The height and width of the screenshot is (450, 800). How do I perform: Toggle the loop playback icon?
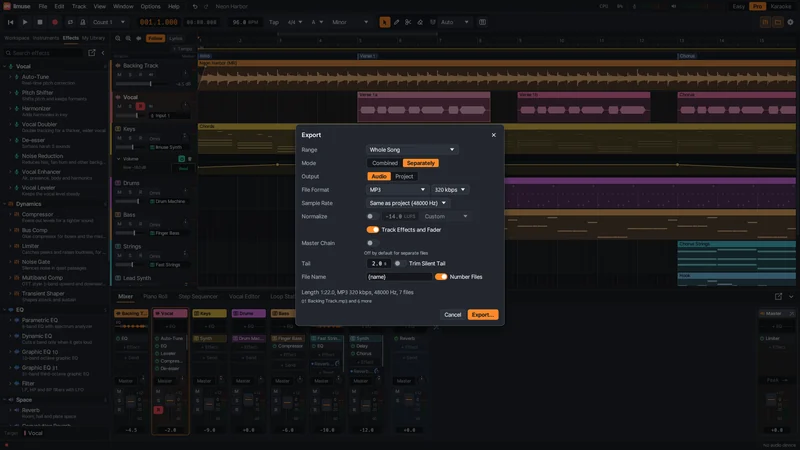coord(70,22)
